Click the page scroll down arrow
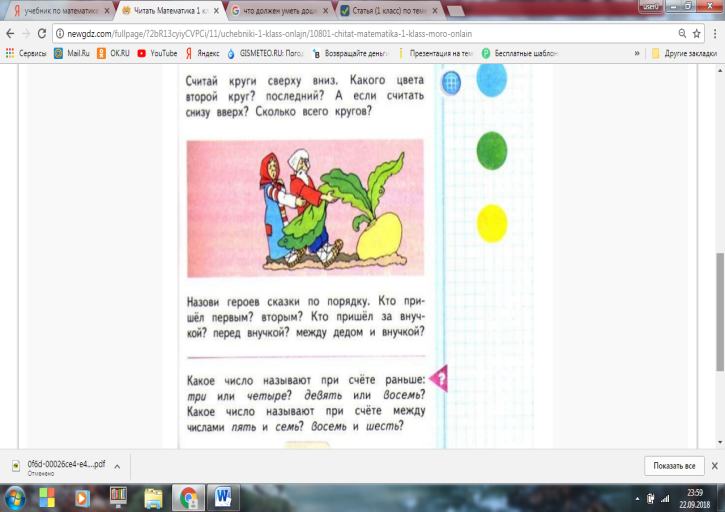Viewport: 725px width, 512px height. pyautogui.click(x=720, y=442)
